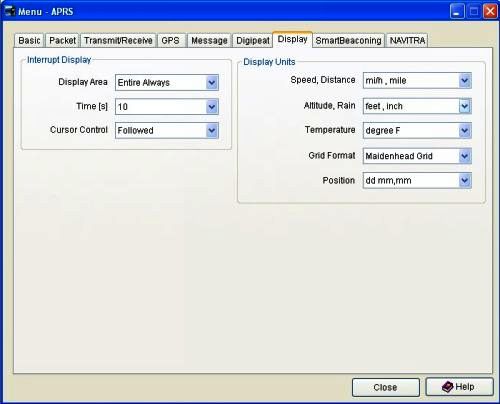
Task: Close the window with the red X
Action: [490, 12]
